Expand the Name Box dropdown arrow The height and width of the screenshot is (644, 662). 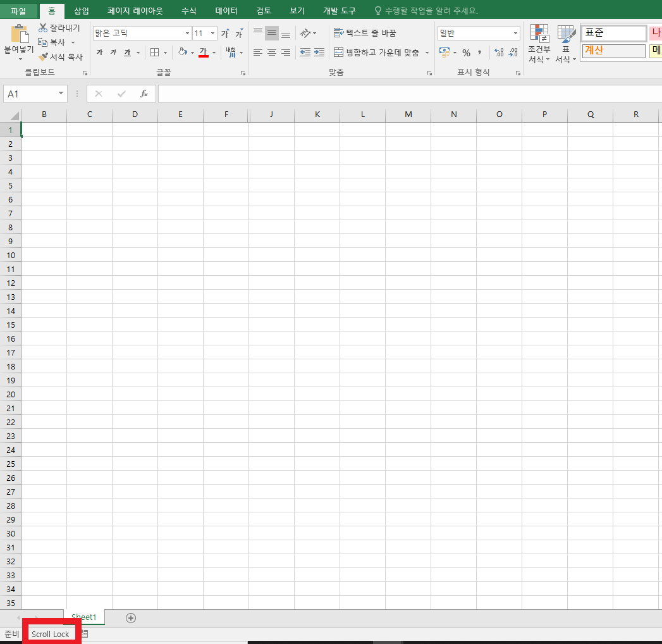click(61, 94)
